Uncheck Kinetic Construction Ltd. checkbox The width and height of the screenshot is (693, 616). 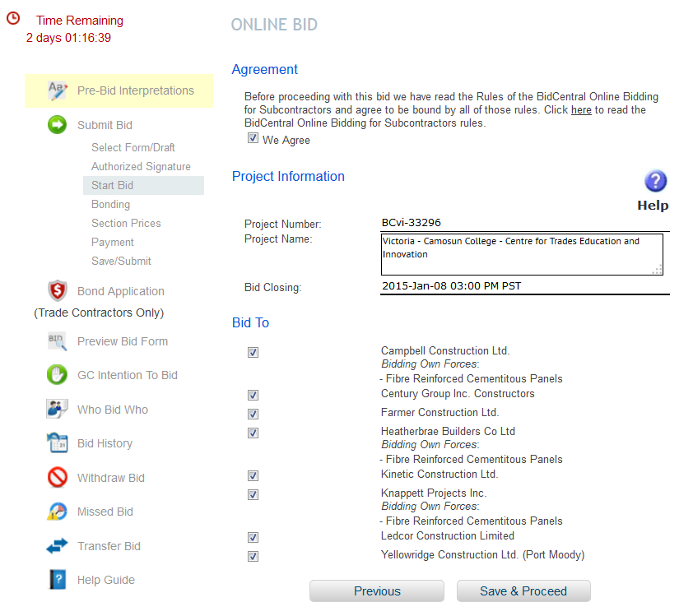click(253, 475)
